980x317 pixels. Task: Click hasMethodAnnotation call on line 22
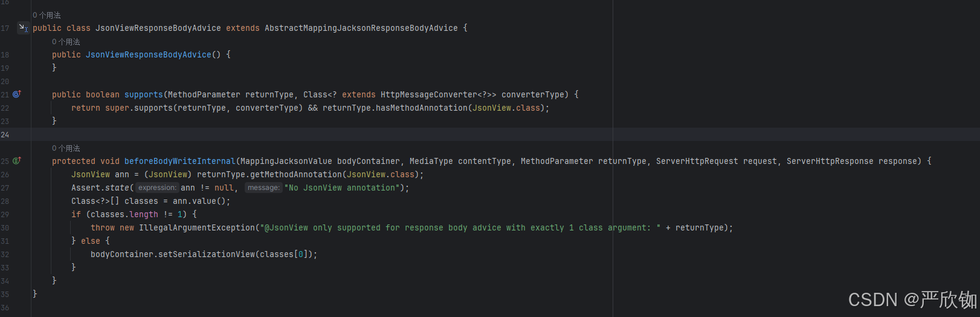[x=422, y=108]
